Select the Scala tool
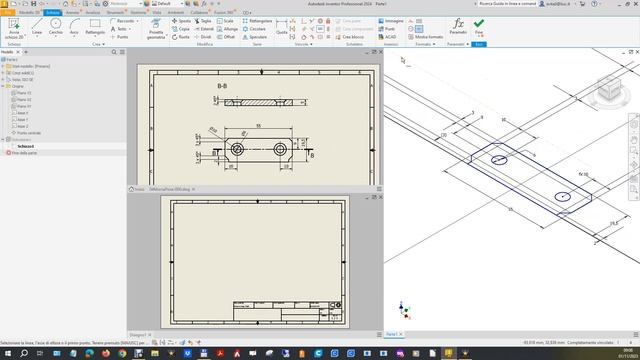The width and height of the screenshot is (640, 360). 225,21
